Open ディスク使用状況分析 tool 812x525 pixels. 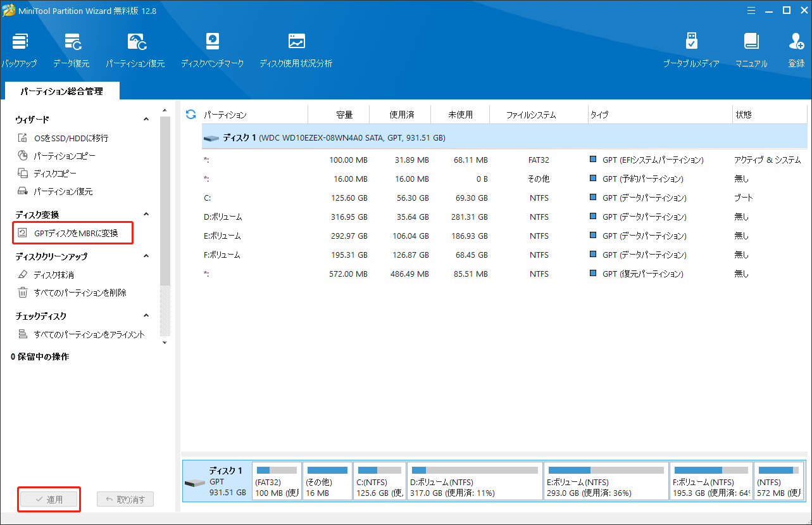coord(296,51)
